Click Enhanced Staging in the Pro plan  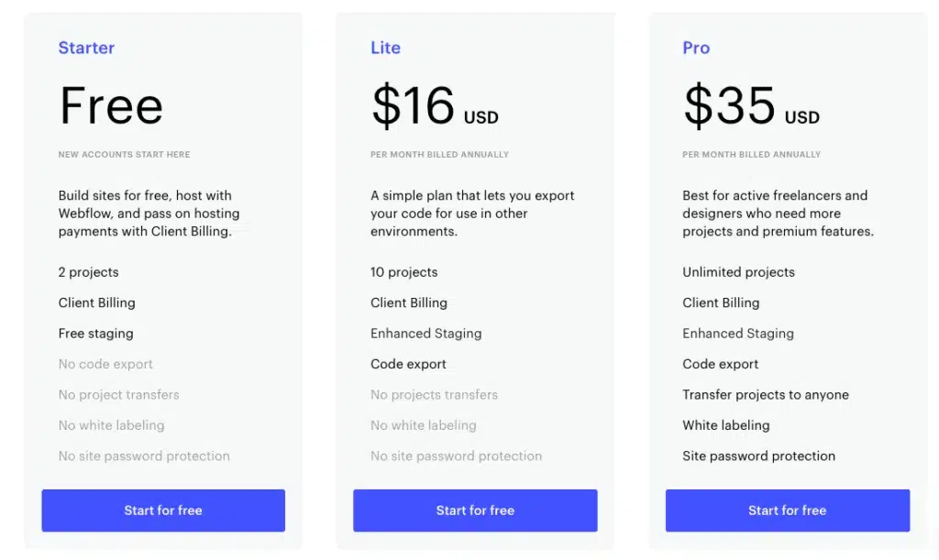(x=737, y=334)
